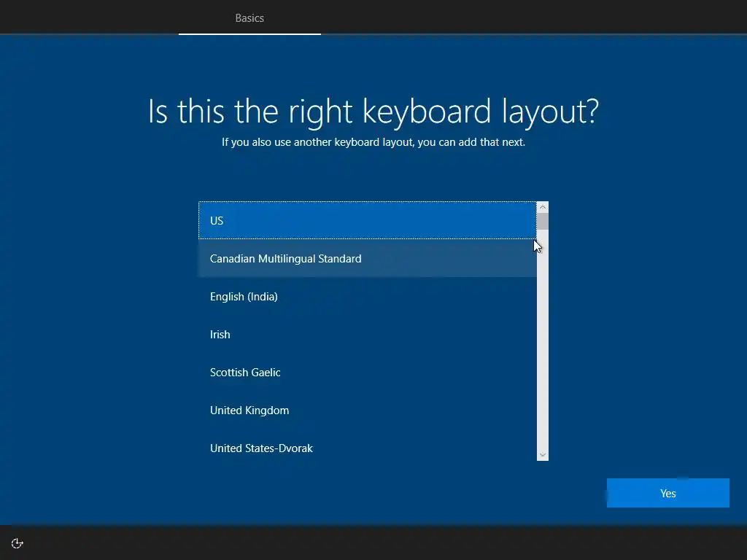Click the layout list scrollbar thumb
The height and width of the screenshot is (560, 747).
pyautogui.click(x=543, y=222)
